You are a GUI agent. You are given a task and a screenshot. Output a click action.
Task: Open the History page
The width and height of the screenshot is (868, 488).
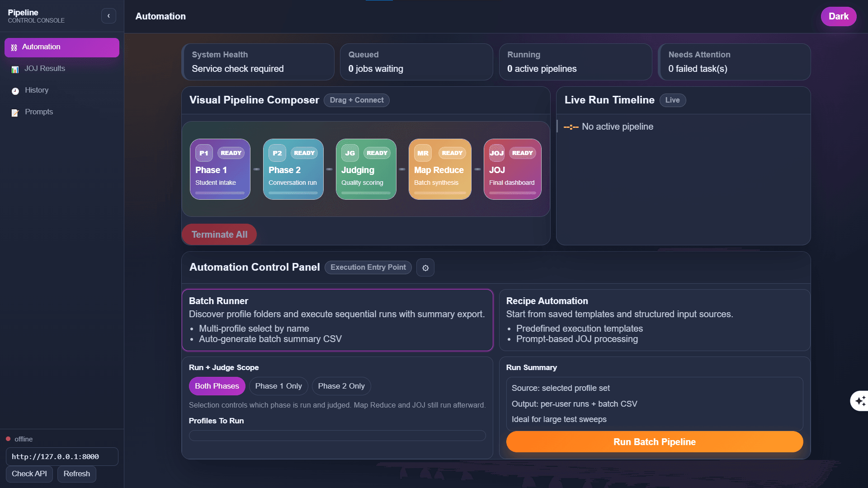point(62,90)
